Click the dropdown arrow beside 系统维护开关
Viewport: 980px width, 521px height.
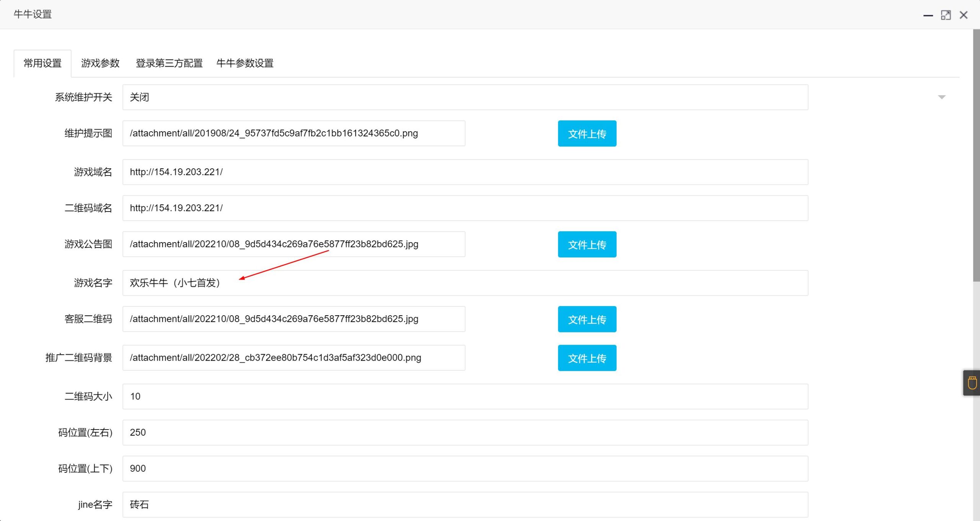(942, 97)
